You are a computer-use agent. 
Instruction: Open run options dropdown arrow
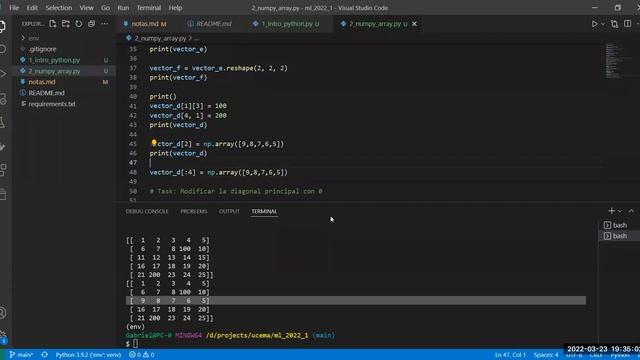pyautogui.click(x=603, y=24)
